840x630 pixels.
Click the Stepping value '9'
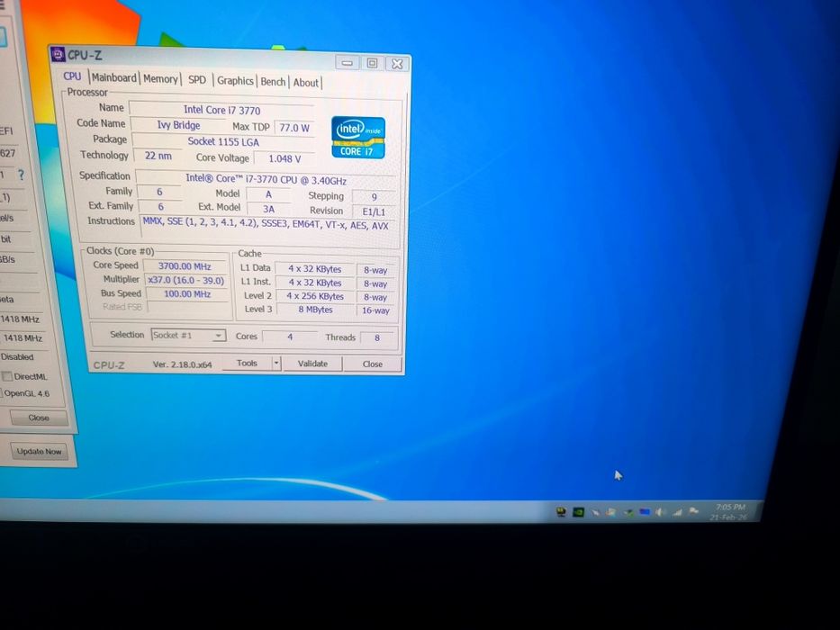(x=374, y=196)
